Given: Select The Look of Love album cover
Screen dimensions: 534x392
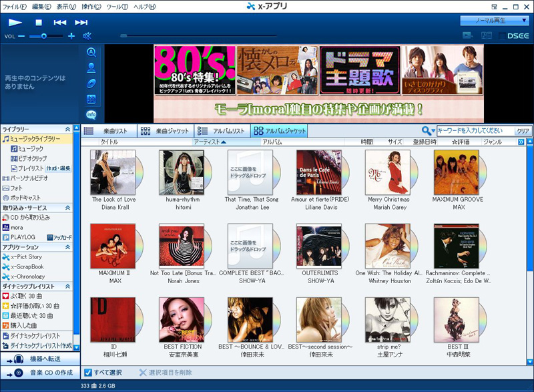Looking at the screenshot, I should pyautogui.click(x=113, y=172).
